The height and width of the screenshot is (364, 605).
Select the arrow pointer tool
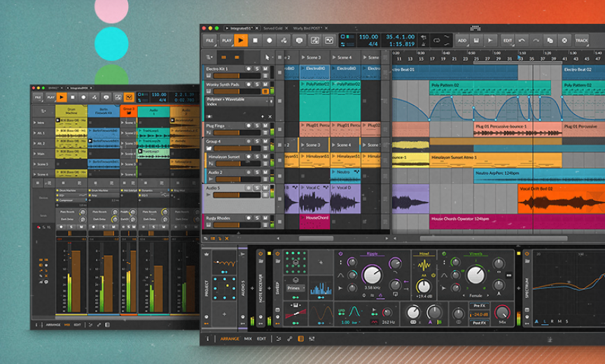click(x=267, y=57)
